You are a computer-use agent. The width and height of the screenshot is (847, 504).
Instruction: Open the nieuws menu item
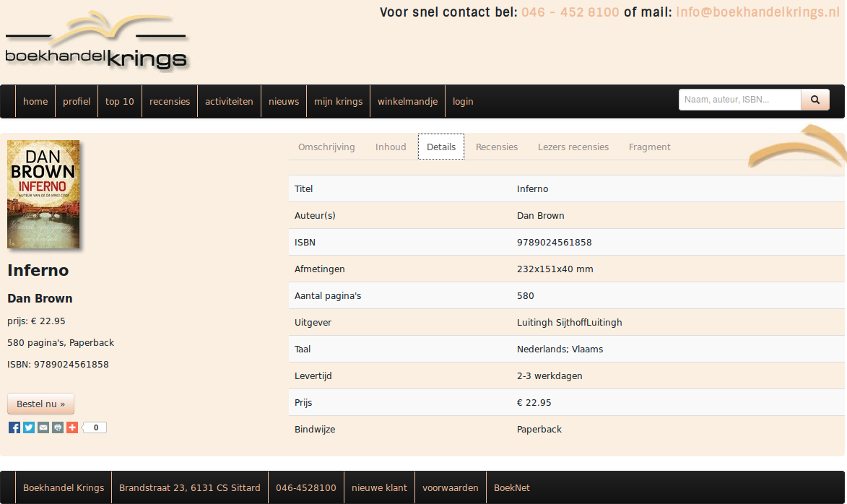pyautogui.click(x=284, y=102)
